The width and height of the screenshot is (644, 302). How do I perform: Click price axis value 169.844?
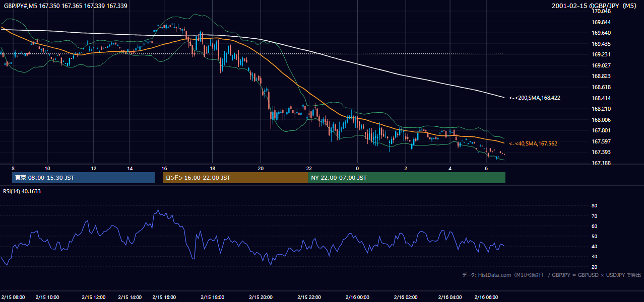[x=601, y=22]
